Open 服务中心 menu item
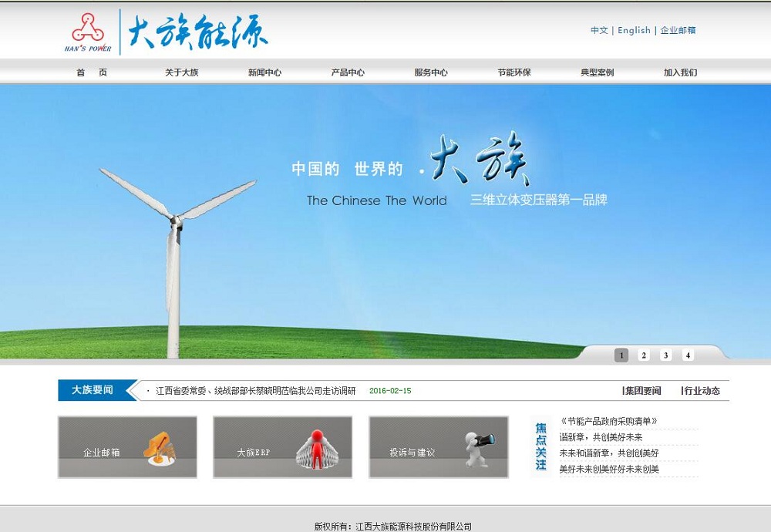The height and width of the screenshot is (532, 771). tap(431, 72)
